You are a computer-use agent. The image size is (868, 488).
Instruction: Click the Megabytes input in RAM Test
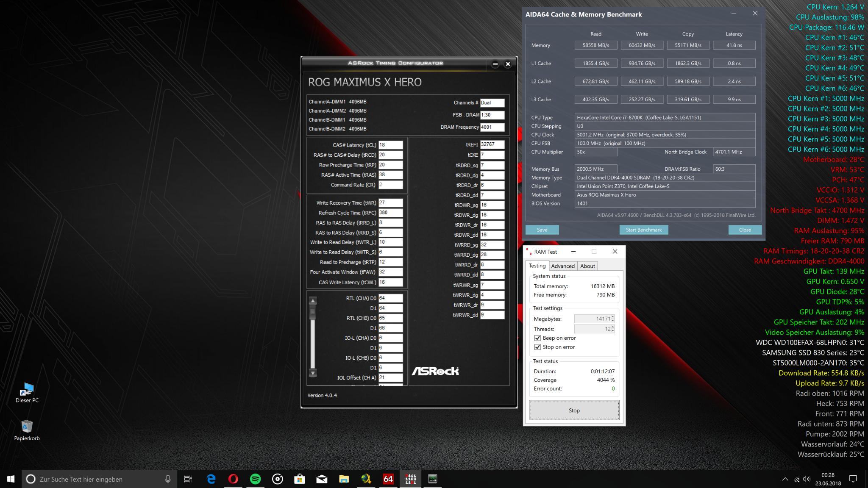pos(592,319)
